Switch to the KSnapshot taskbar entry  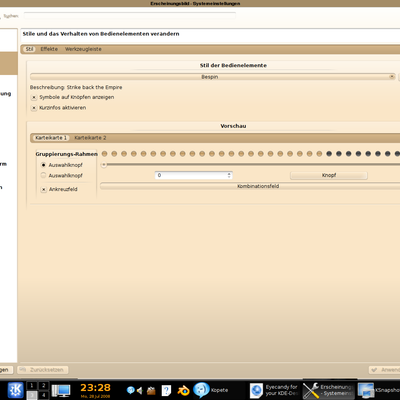click(x=378, y=390)
